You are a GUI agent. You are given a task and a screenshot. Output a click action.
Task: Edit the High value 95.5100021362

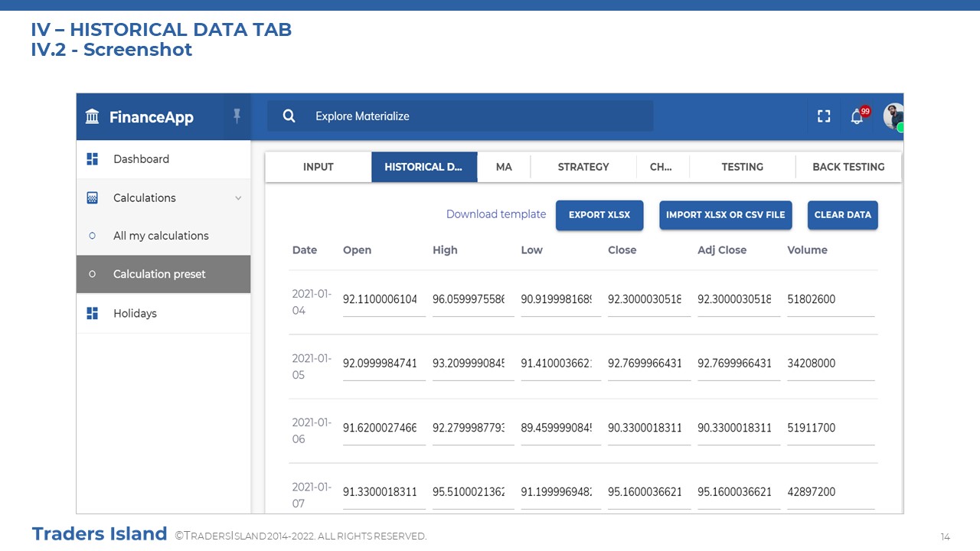pos(473,493)
